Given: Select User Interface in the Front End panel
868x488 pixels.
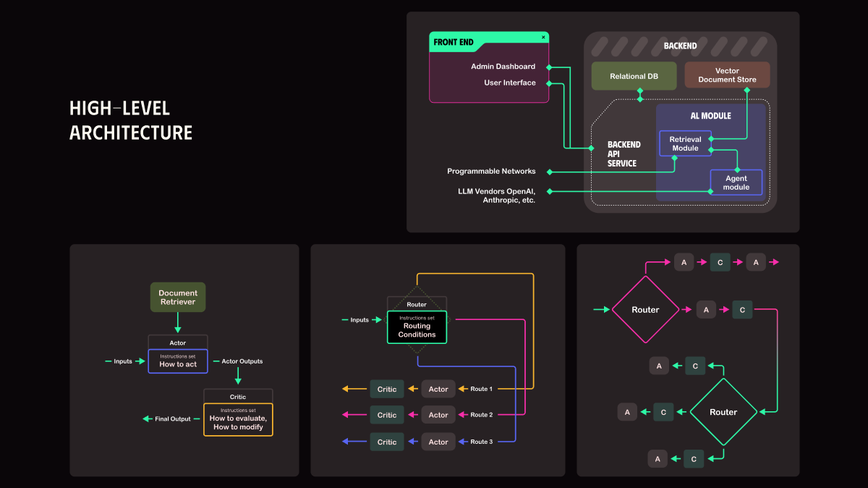Looking at the screenshot, I should (x=509, y=83).
